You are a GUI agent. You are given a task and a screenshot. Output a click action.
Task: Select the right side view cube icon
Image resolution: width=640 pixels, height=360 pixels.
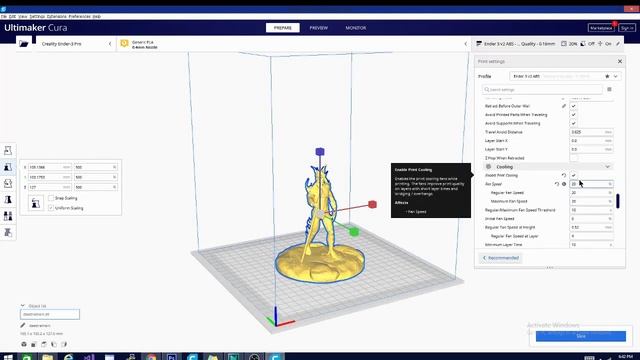[64, 344]
